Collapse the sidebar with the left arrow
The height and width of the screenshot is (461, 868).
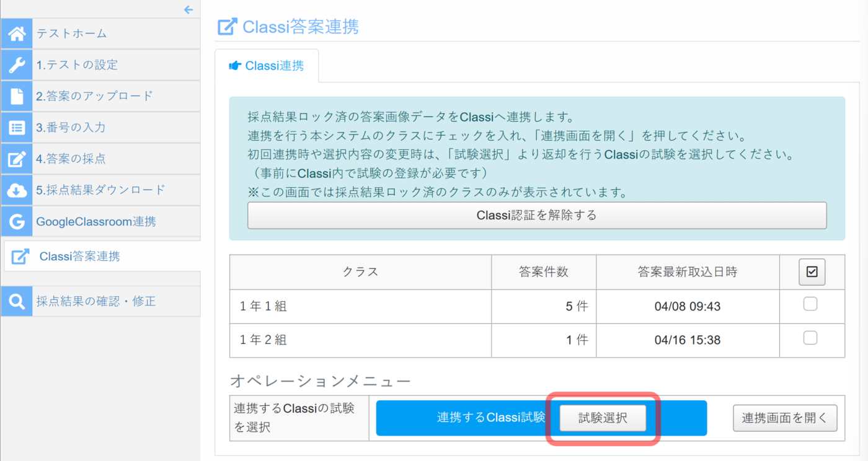188,9
